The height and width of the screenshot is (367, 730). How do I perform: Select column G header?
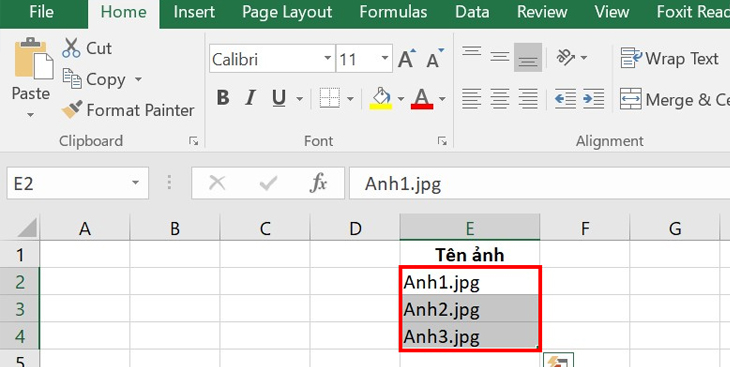675,228
